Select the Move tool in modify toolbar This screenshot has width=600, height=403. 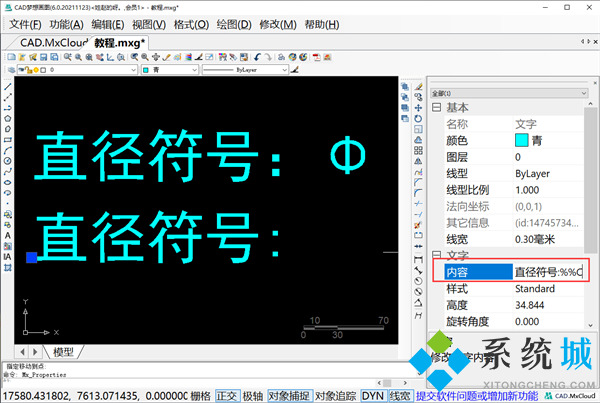point(419,108)
